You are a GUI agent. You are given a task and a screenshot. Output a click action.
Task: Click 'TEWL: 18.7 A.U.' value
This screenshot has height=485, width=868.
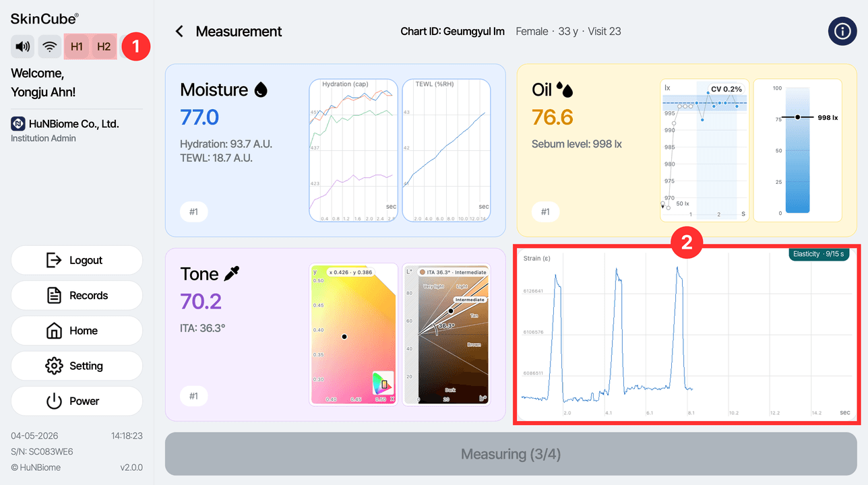(216, 158)
